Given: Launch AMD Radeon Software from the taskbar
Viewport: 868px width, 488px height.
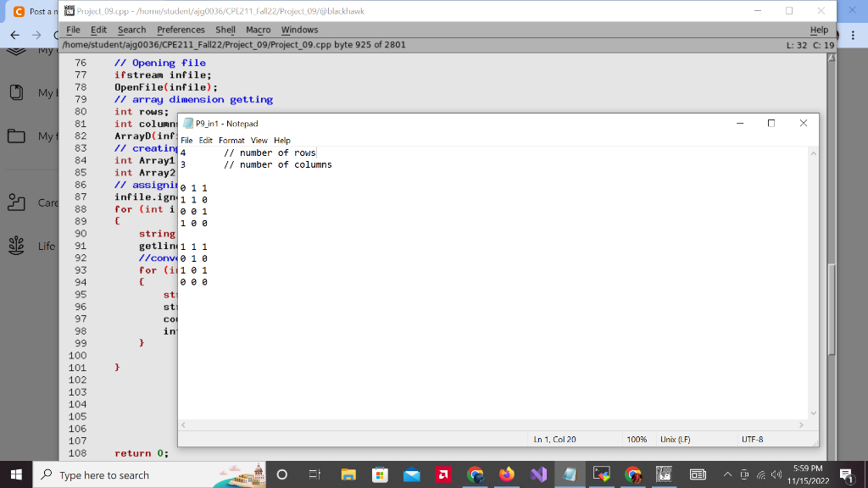Looking at the screenshot, I should (x=443, y=474).
